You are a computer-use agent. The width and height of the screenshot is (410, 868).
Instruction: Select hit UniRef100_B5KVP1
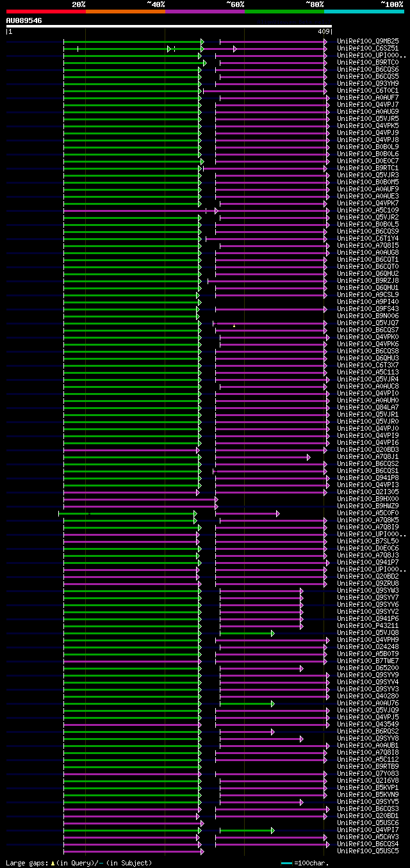click(x=368, y=787)
